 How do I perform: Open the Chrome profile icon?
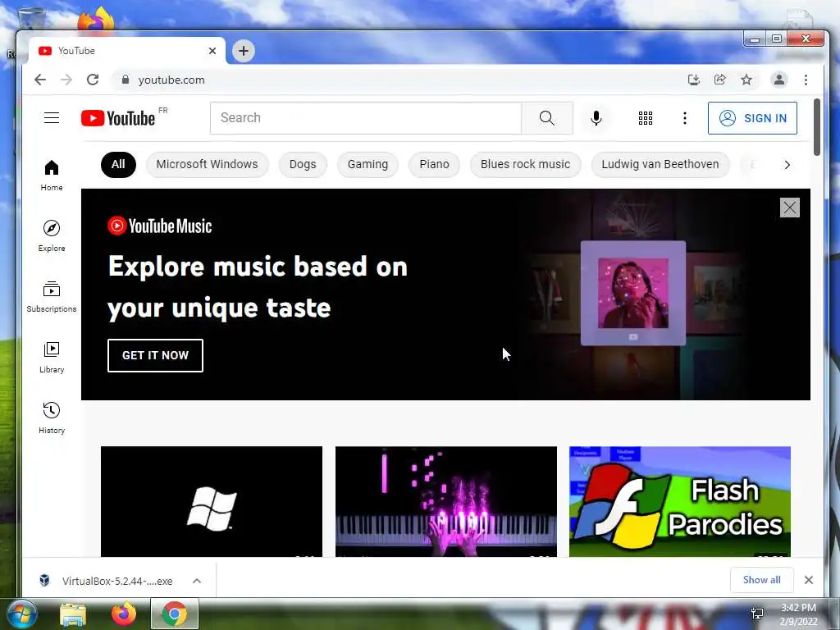pyautogui.click(x=779, y=80)
